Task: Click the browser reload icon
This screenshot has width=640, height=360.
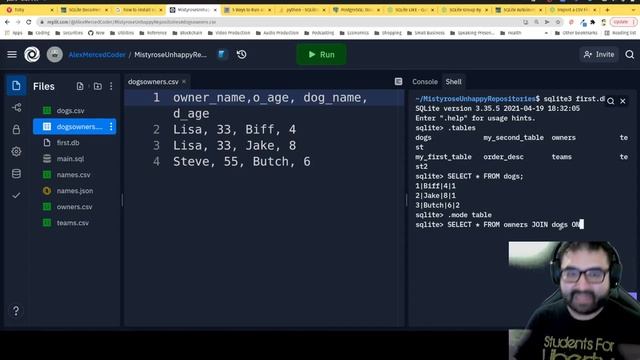Action: click(29, 22)
